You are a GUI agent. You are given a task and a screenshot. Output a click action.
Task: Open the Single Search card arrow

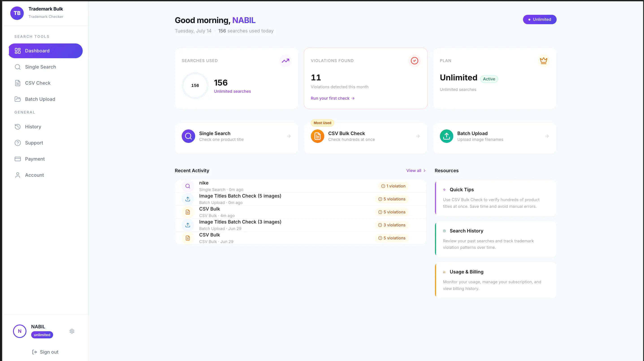coord(289,136)
